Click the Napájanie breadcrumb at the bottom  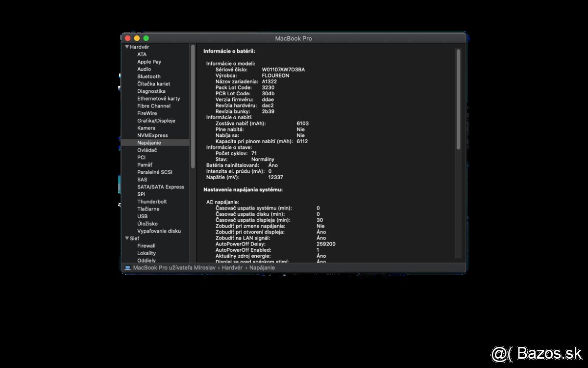262,267
